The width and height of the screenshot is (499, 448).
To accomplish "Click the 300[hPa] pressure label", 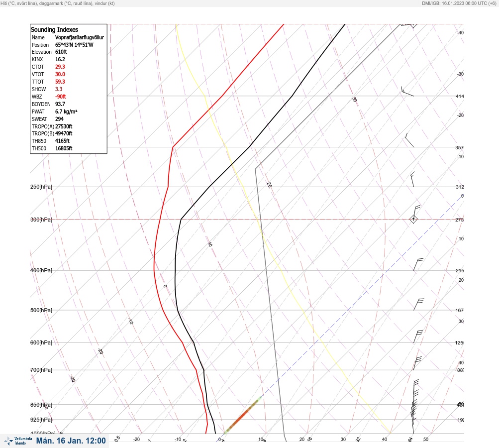I will [41, 220].
